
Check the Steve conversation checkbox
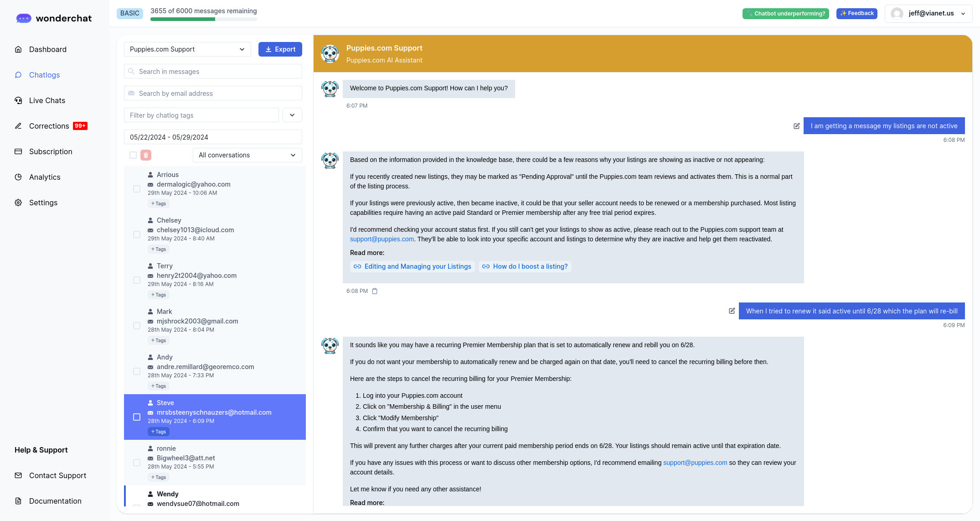pyautogui.click(x=137, y=417)
